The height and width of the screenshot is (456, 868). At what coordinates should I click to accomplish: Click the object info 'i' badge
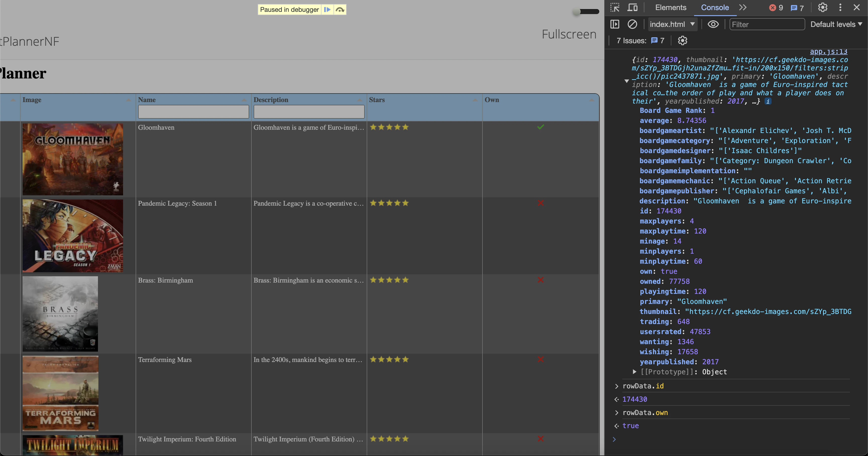coord(768,102)
